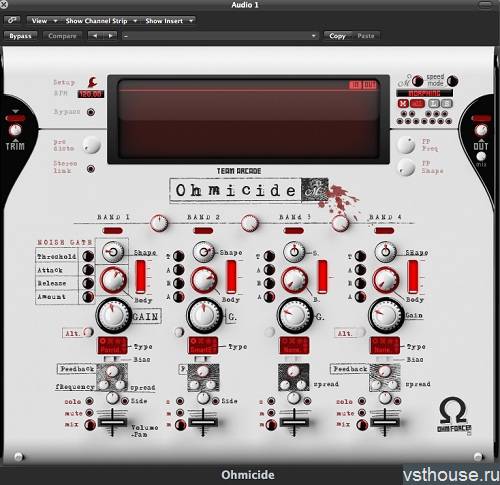Click the Band 4 Shape knob
This screenshot has height=485, width=500.
(x=385, y=252)
